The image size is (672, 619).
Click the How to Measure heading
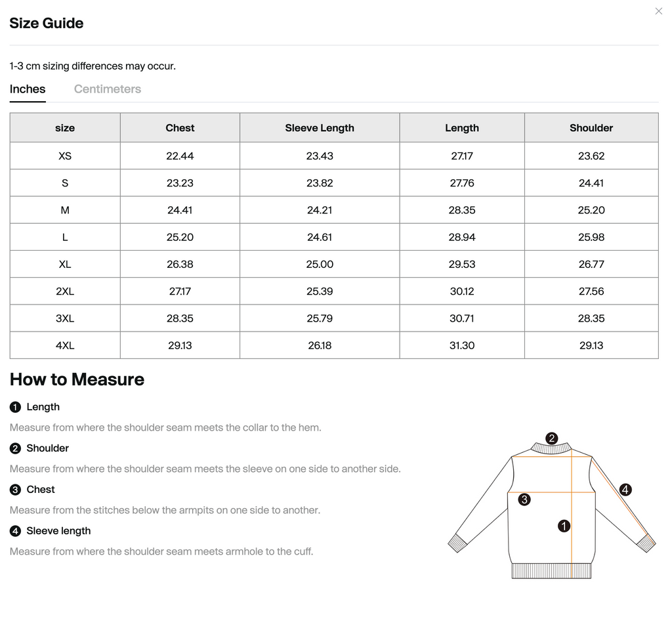77,379
